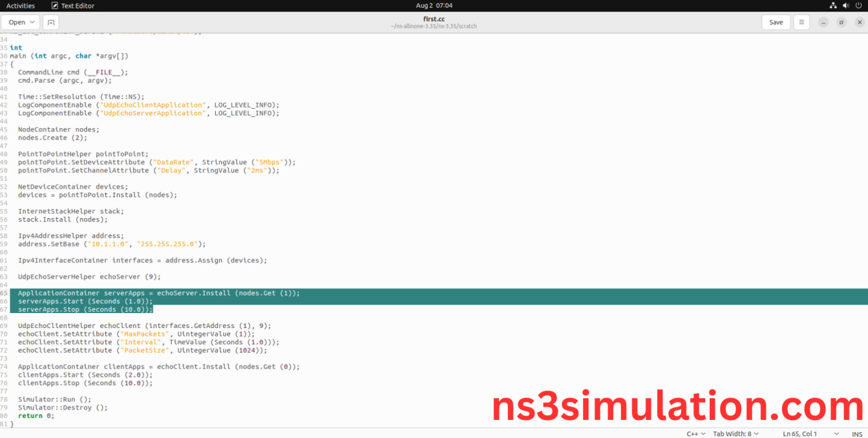Image resolution: width=868 pixels, height=438 pixels.
Task: Minimize the Text Editor window
Action: [x=823, y=23]
